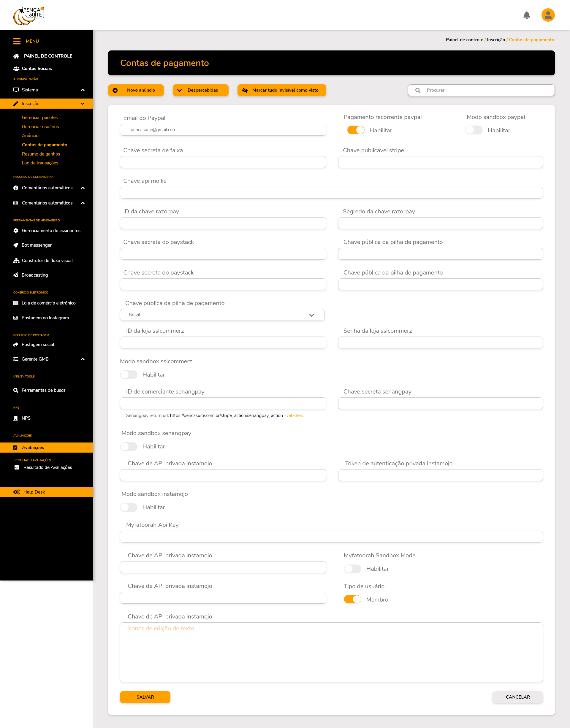Toggle the Tipo de usuário Membro switch

352,599
